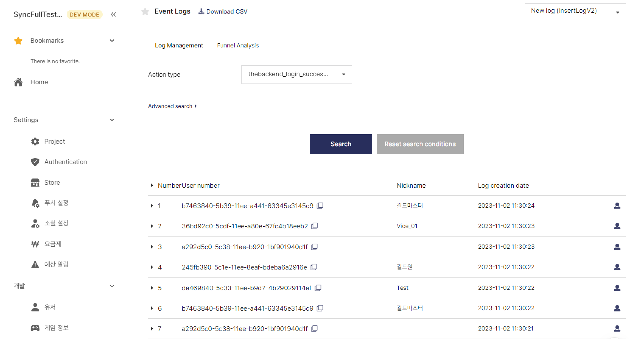Expand log row 7 details
Screen dimensions: 644x339
click(x=152, y=329)
